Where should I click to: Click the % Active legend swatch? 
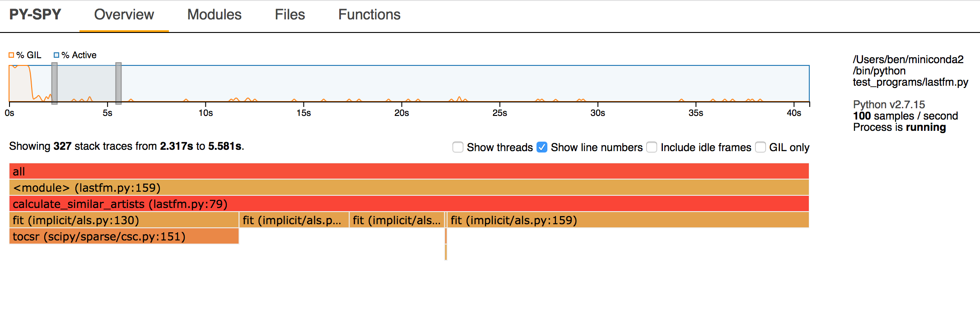tap(56, 55)
